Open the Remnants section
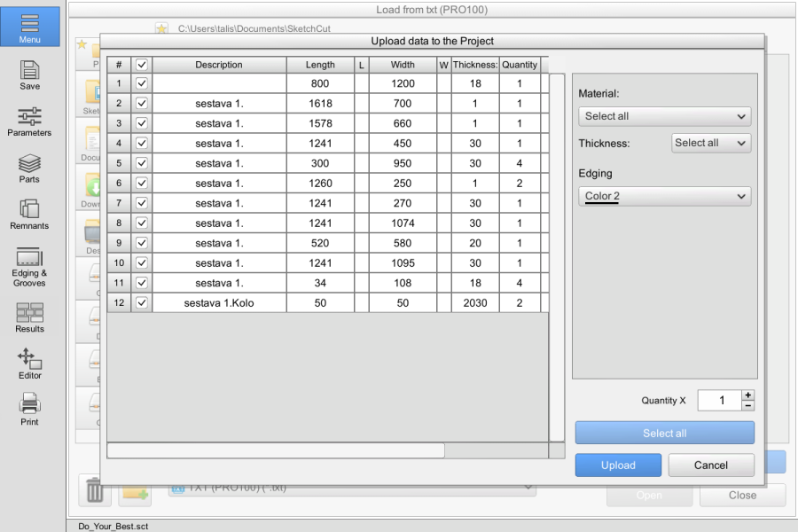Image resolution: width=798 pixels, height=532 pixels. (29, 215)
